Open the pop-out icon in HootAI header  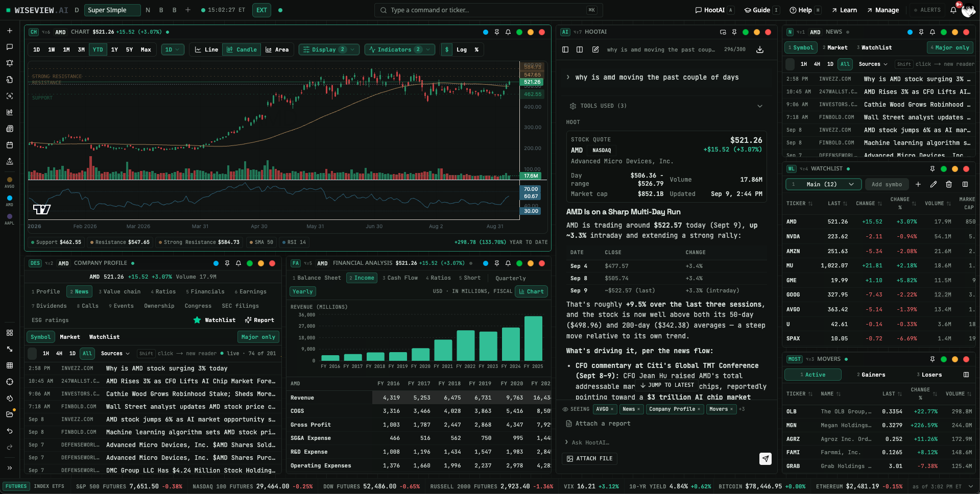[723, 32]
